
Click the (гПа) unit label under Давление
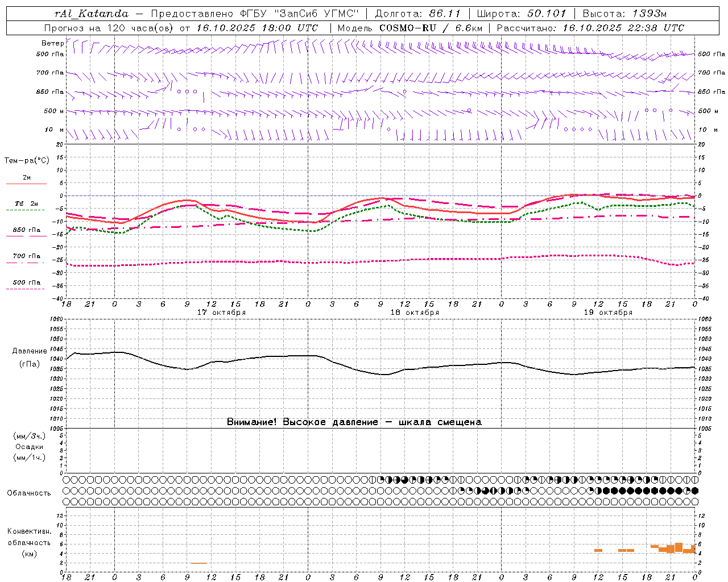coord(30,364)
